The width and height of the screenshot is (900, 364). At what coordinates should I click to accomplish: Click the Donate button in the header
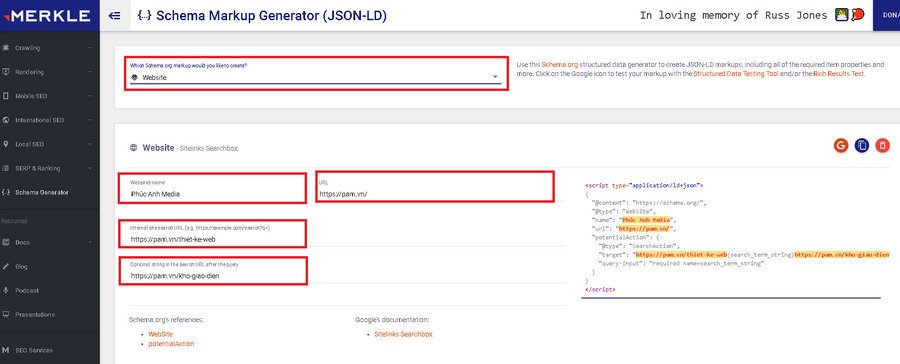pos(886,16)
